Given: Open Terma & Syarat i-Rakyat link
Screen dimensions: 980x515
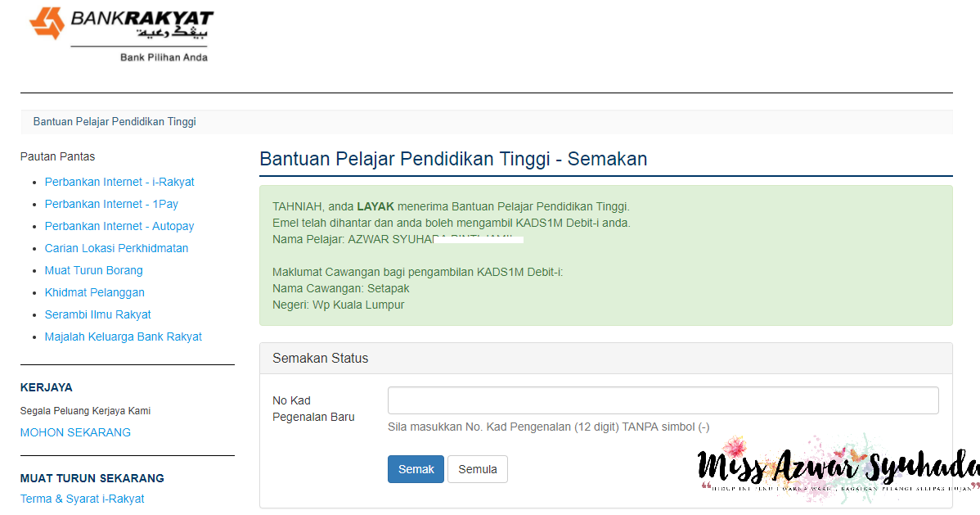Looking at the screenshot, I should click(82, 499).
